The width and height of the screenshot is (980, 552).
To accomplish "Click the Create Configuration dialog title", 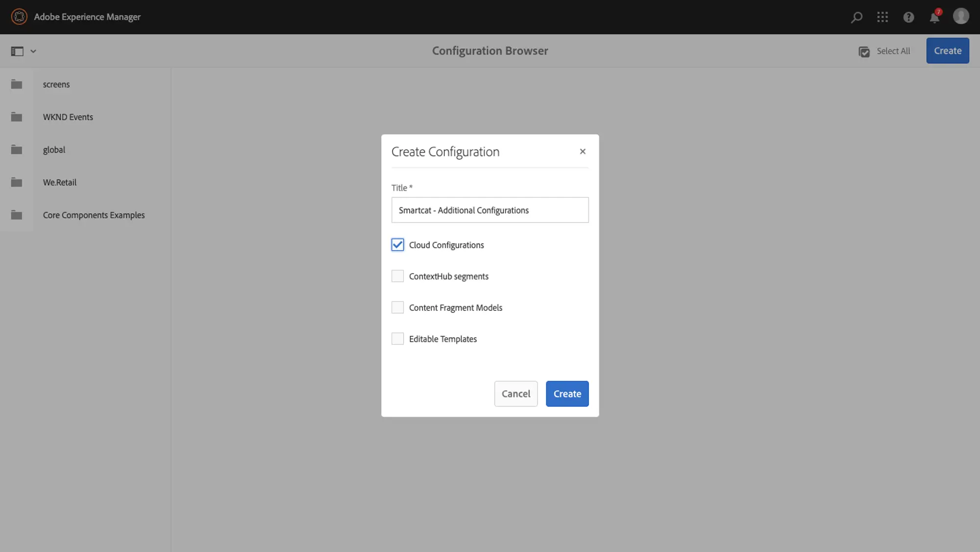I will (x=445, y=152).
